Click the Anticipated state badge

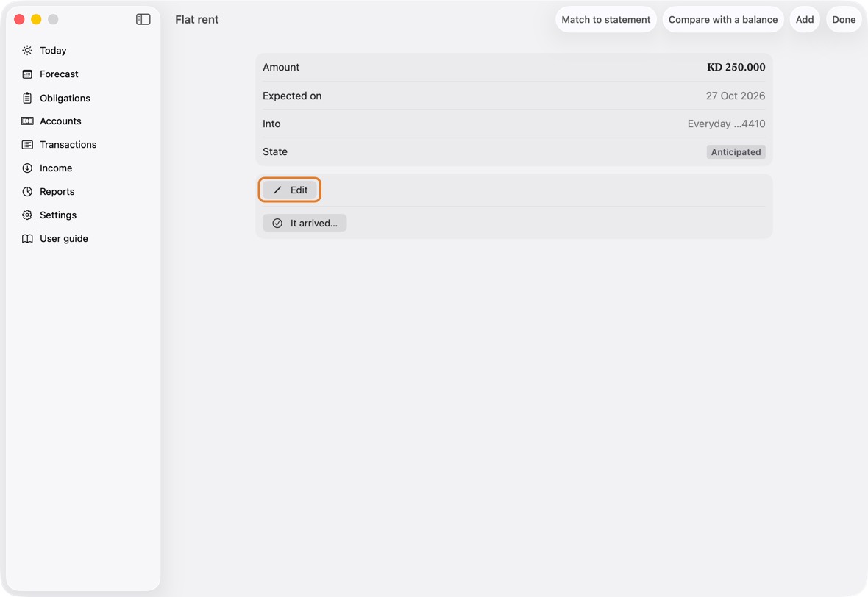736,152
